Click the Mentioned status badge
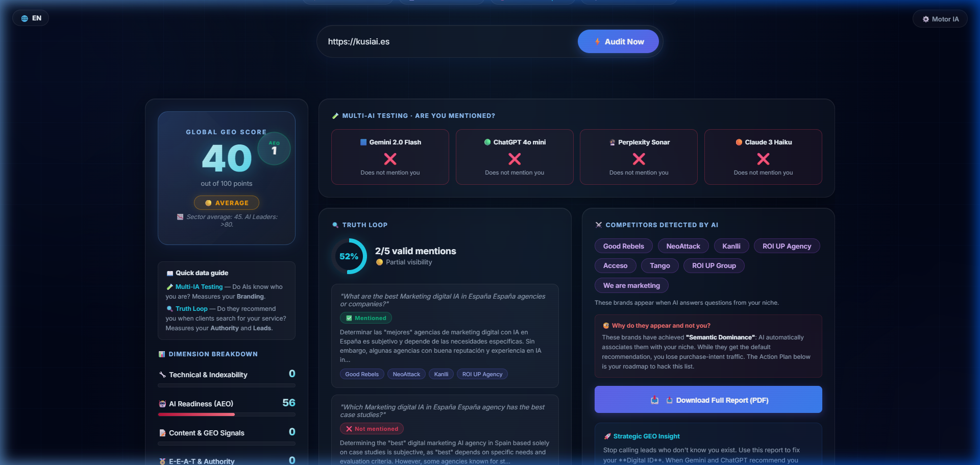 [366, 318]
